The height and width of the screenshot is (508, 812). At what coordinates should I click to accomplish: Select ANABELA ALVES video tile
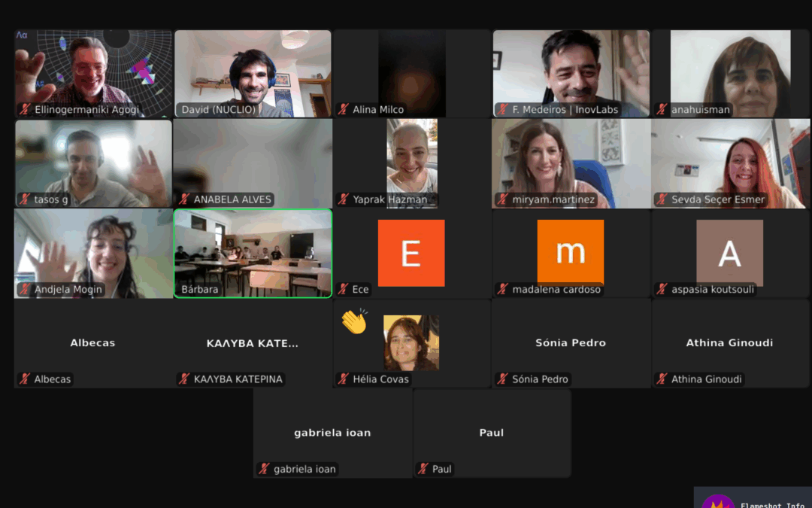253,164
